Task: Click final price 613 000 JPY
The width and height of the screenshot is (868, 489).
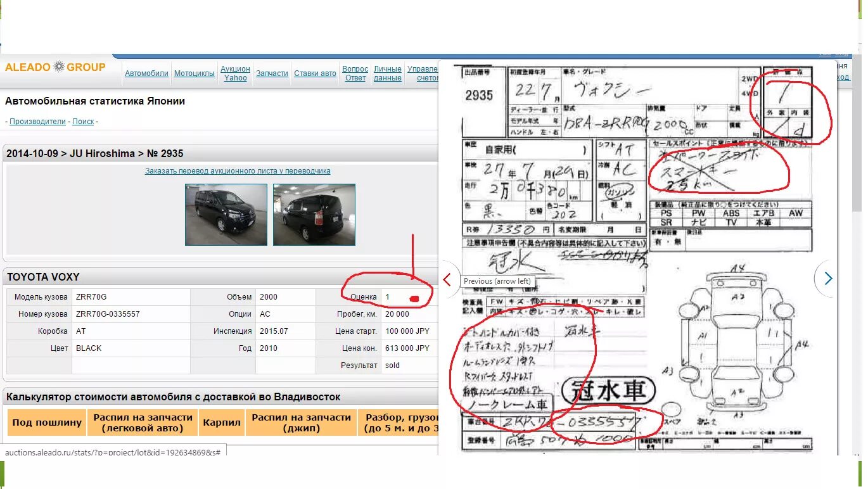Action: (407, 348)
